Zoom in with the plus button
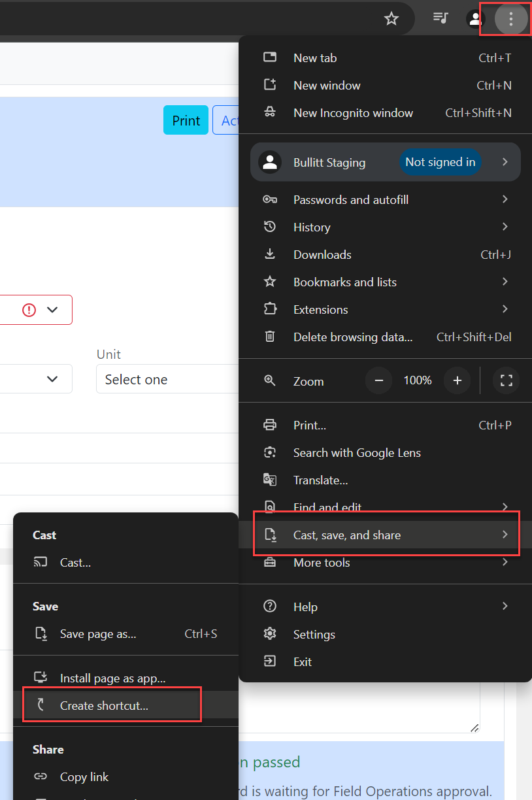 coord(457,380)
